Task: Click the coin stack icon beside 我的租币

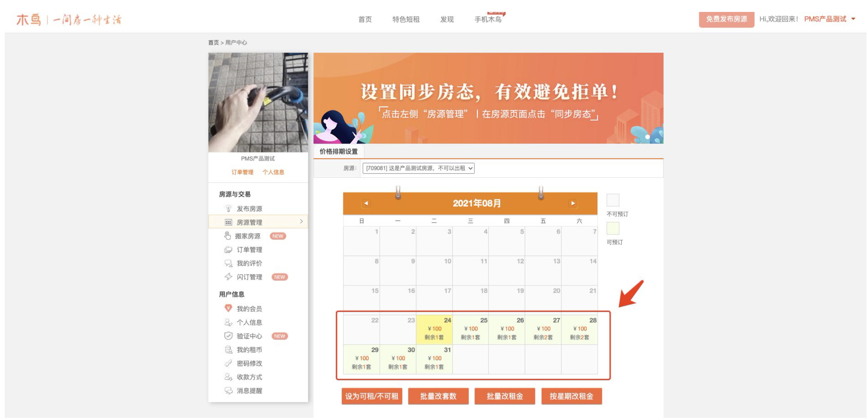Action: [228, 349]
